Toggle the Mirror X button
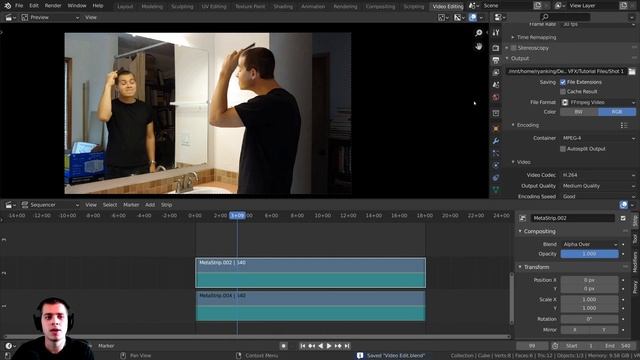This screenshot has height=360, width=640. (575, 330)
